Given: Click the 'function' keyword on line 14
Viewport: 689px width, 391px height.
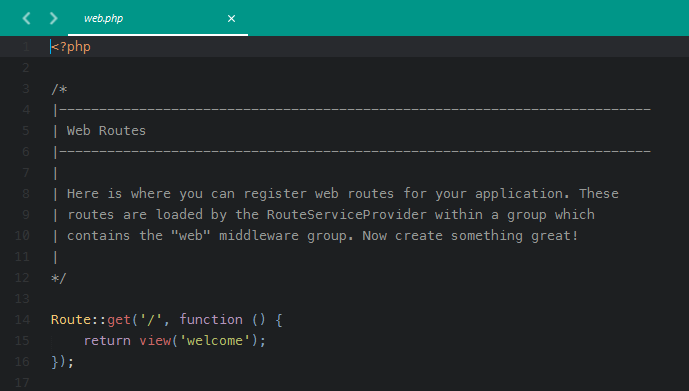Looking at the screenshot, I should coord(211,319).
